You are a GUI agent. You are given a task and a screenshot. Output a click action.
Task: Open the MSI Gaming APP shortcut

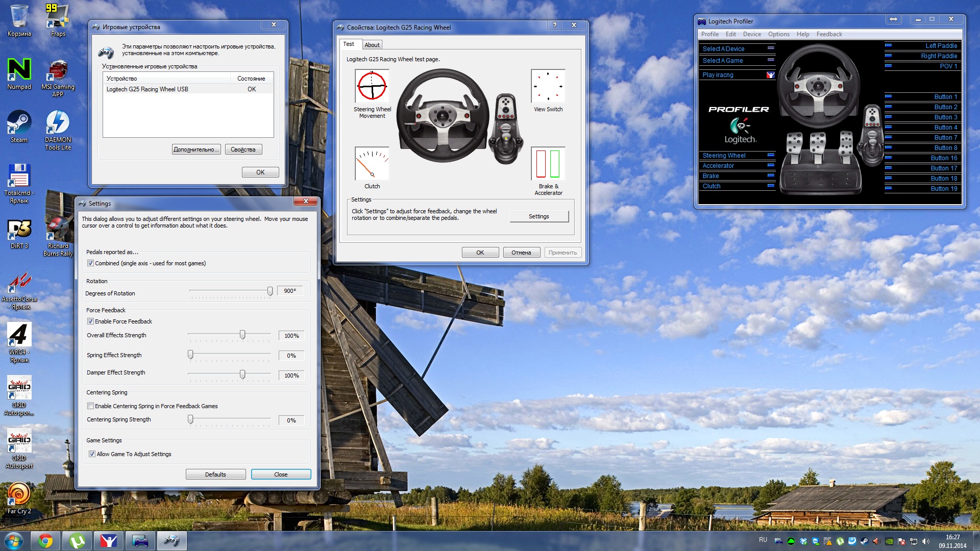58,77
